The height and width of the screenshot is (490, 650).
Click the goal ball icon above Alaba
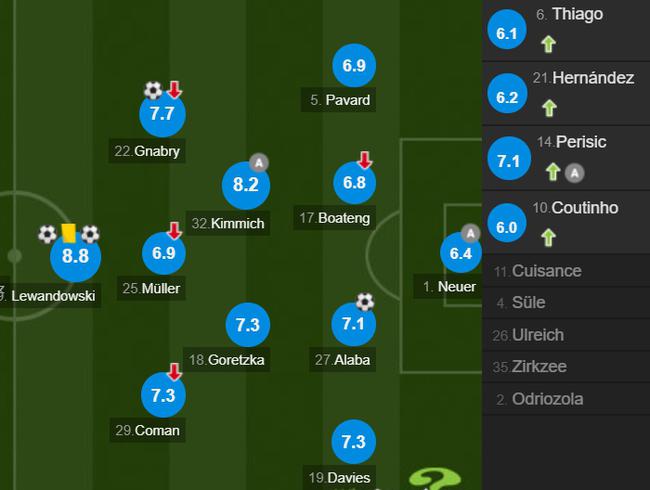point(365,302)
